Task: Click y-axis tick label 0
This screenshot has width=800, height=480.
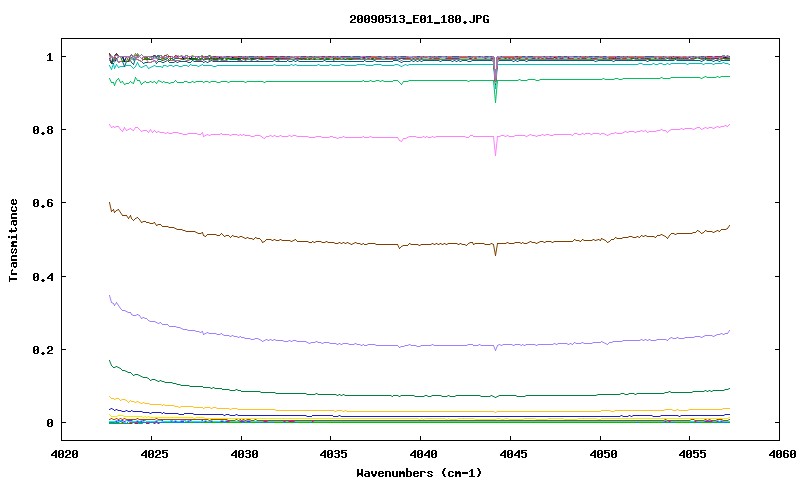Action: click(49, 423)
